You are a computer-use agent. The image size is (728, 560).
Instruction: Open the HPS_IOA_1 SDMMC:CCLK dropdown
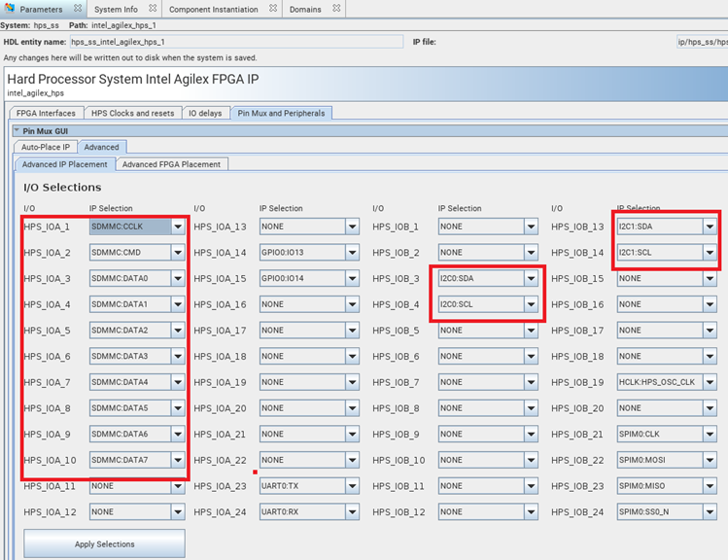pyautogui.click(x=177, y=227)
